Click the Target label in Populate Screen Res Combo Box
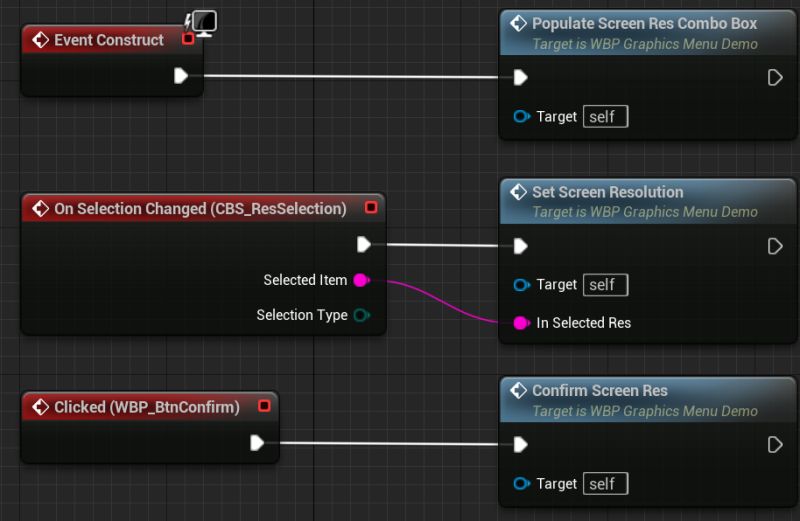800x521 pixels. (x=556, y=116)
